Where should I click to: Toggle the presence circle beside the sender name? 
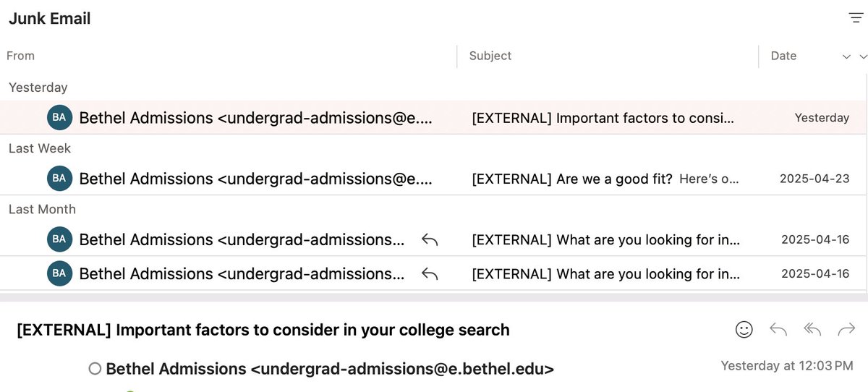tap(95, 369)
